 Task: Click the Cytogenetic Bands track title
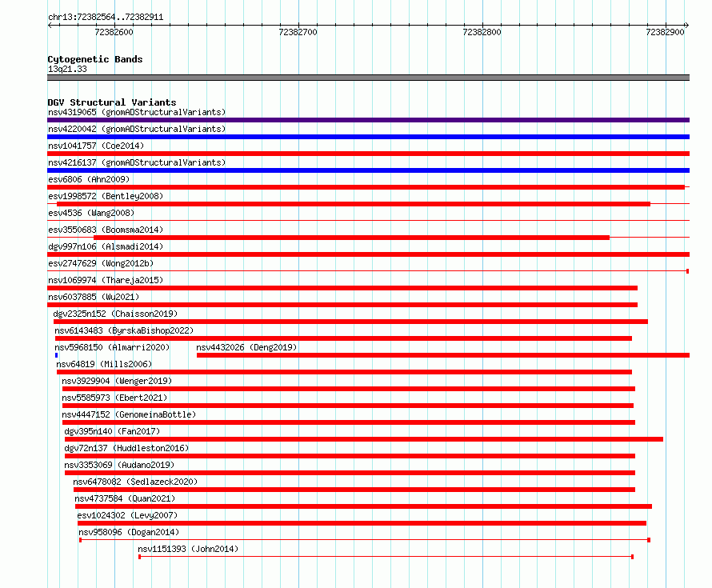click(95, 59)
